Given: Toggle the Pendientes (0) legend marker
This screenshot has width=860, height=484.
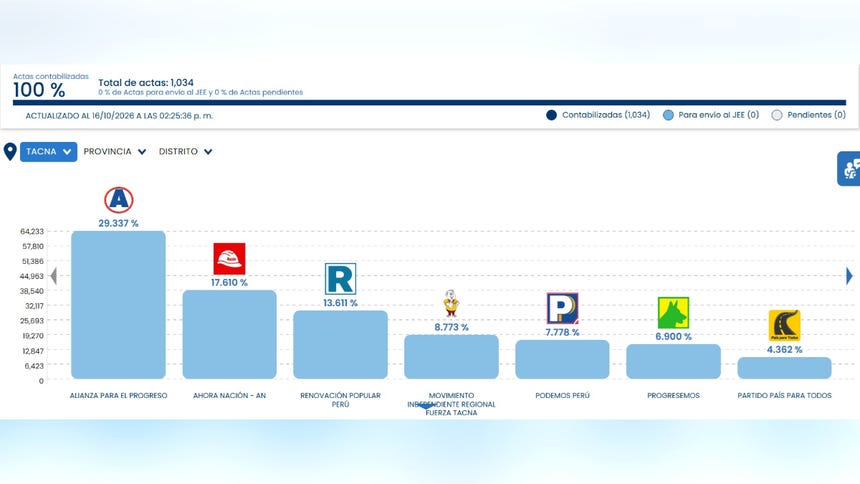Looking at the screenshot, I should coord(777,115).
